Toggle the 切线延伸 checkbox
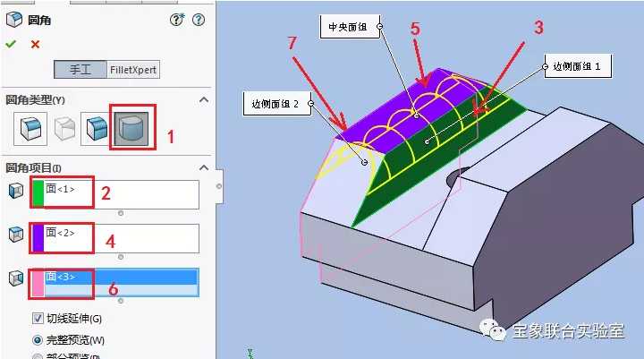 pos(38,319)
